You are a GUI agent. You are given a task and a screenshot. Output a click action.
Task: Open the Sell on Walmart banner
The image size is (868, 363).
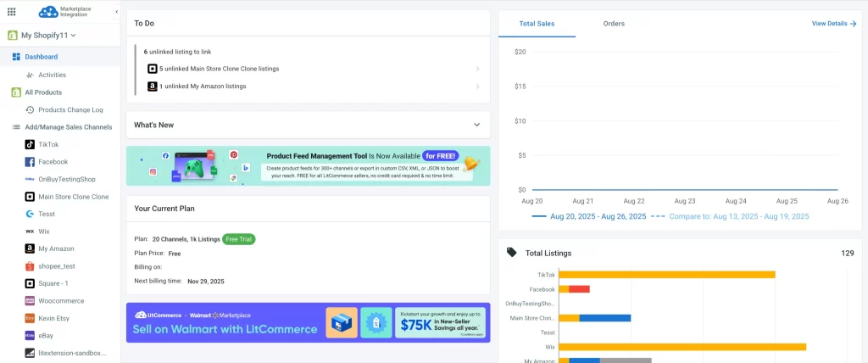(x=309, y=322)
